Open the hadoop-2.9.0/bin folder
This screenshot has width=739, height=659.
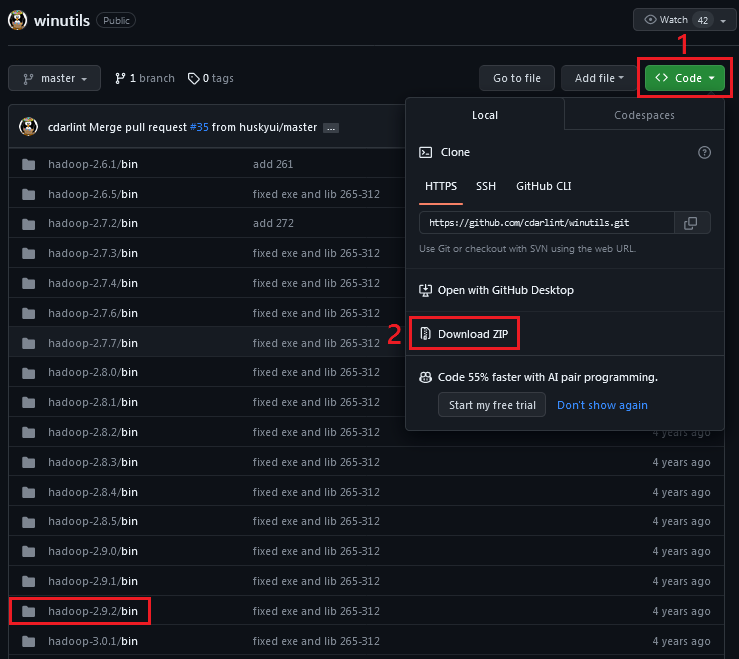tap(93, 551)
